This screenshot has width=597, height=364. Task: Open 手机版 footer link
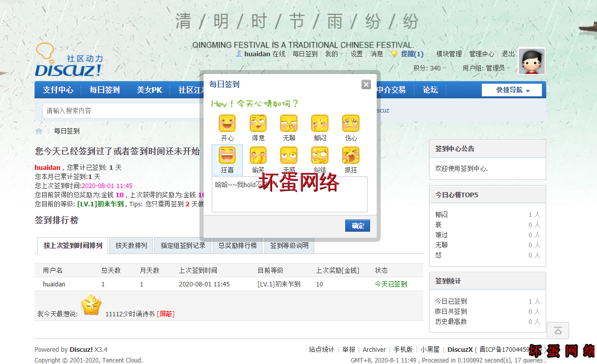point(403,349)
